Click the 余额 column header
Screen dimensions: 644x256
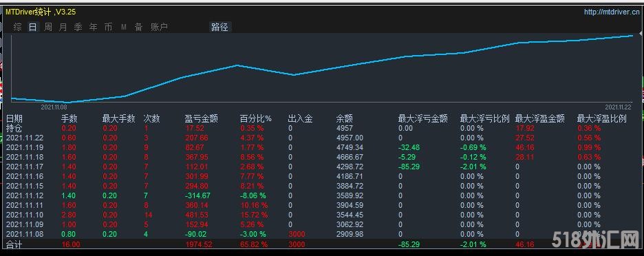344,119
